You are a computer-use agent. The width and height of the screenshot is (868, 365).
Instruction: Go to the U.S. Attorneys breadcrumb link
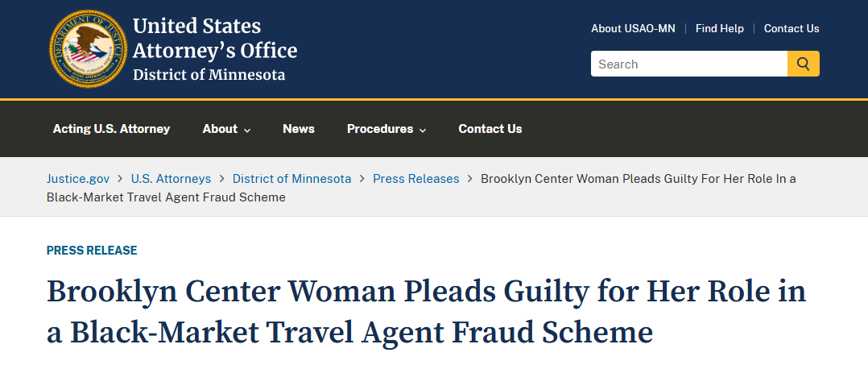(171, 178)
